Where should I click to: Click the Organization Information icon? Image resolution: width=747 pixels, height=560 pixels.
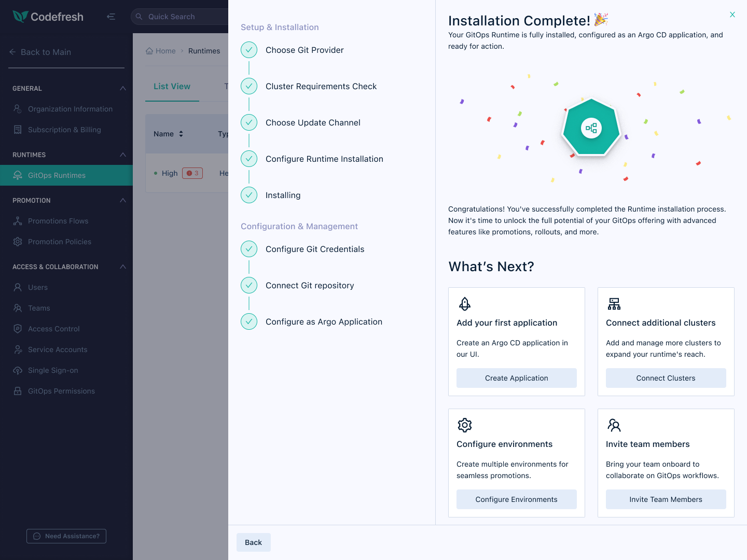tap(18, 109)
